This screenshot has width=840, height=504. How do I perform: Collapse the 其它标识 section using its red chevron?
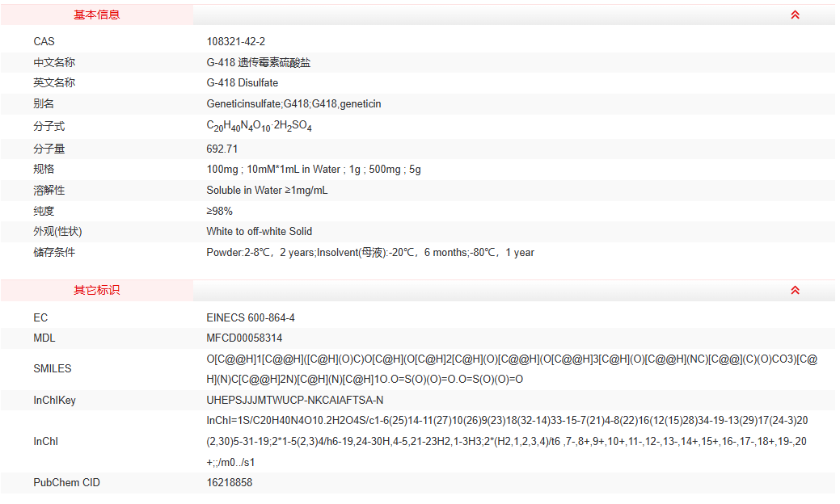coord(795,290)
